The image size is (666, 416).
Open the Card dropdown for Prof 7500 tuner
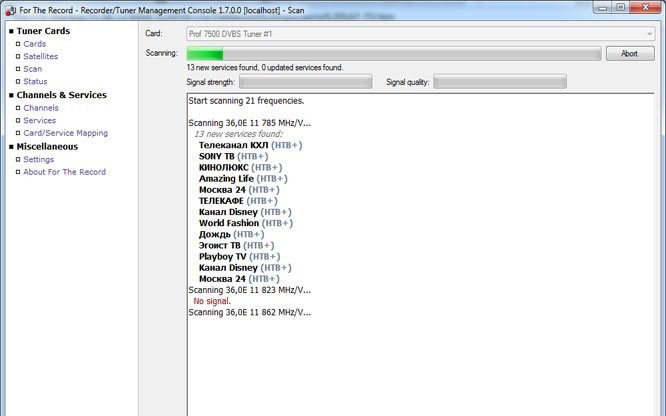coord(420,34)
